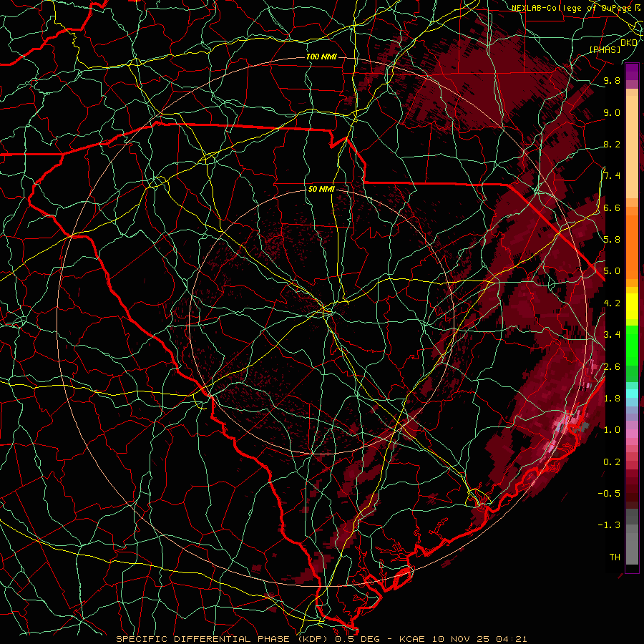
Task: Click the 9.8 value on the scale
Action: coord(612,80)
